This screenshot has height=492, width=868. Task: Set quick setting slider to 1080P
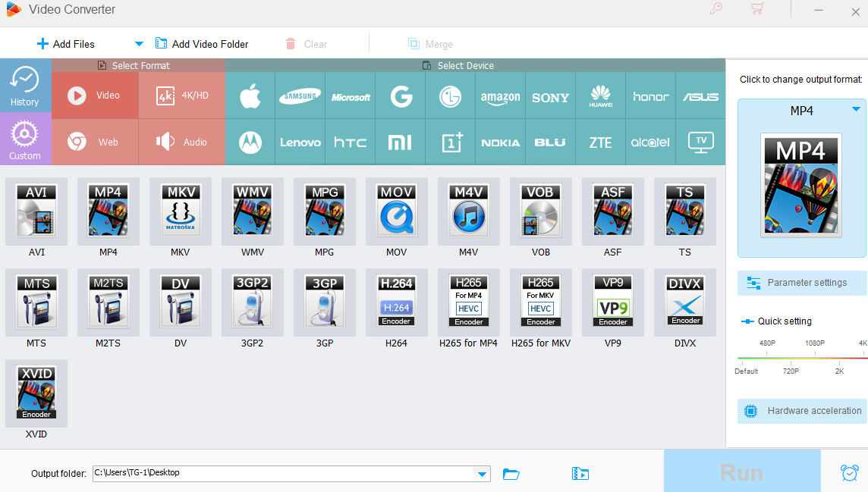pos(814,357)
